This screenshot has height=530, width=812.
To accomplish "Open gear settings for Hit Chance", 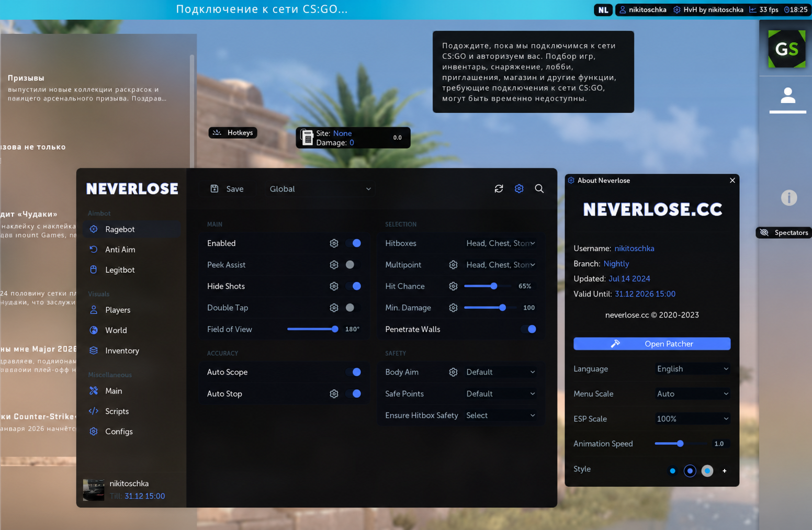I will 453,286.
